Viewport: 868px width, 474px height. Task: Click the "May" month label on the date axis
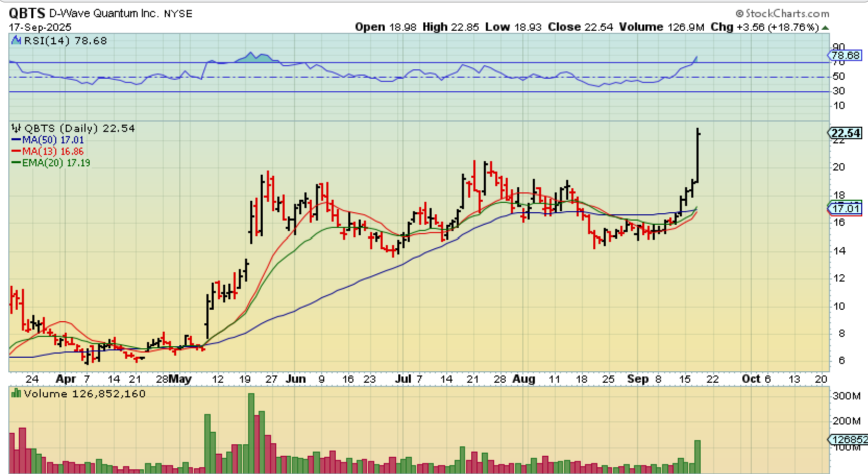[x=180, y=379]
